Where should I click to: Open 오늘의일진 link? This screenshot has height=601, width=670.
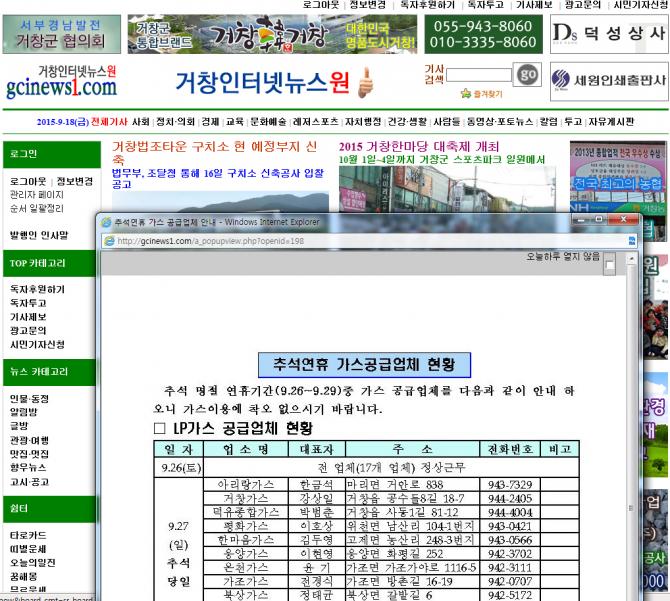[x=33, y=563]
